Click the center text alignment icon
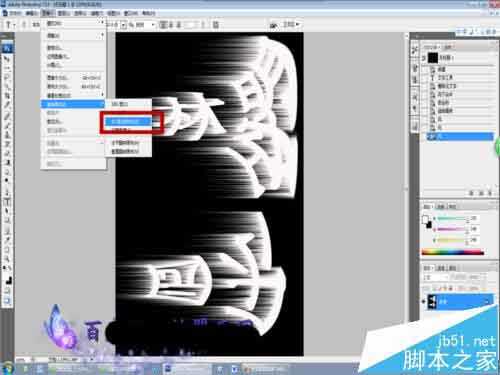 171,24
